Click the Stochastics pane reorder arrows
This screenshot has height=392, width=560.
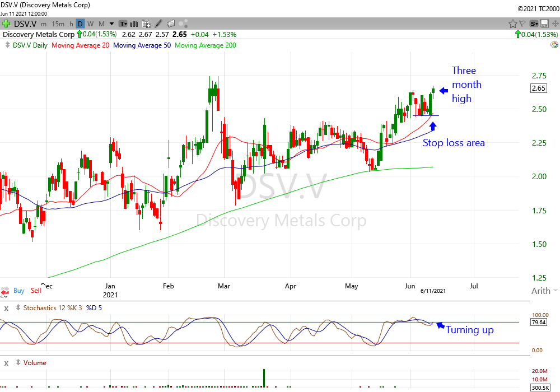pos(18,307)
